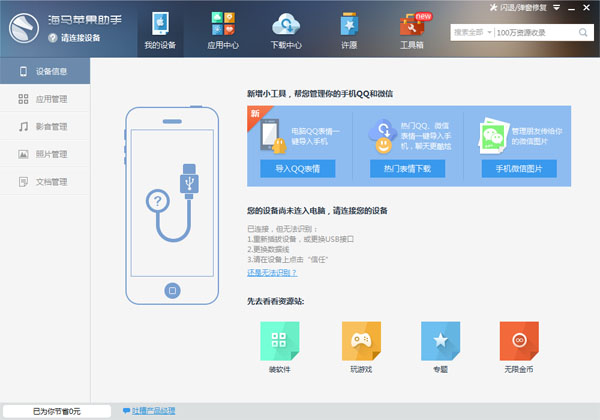Open 玩游戏 gamepad icon
This screenshot has width=600, height=420.
point(361,343)
